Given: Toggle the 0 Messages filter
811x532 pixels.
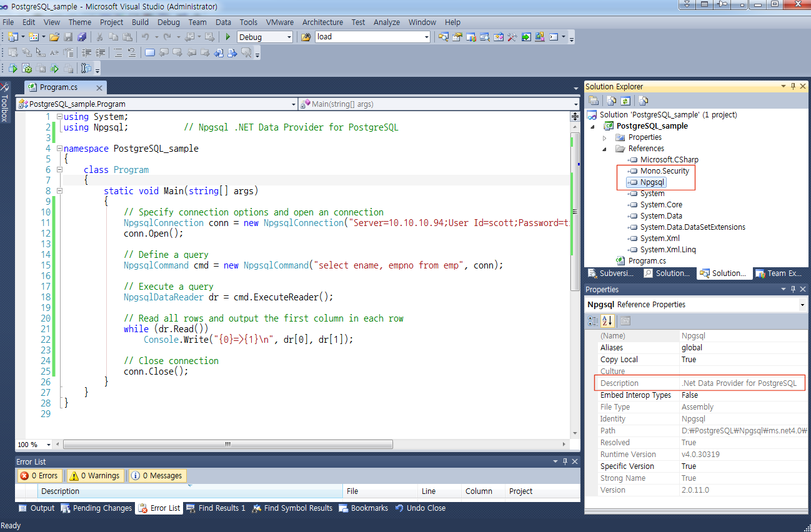Looking at the screenshot, I should 157,476.
